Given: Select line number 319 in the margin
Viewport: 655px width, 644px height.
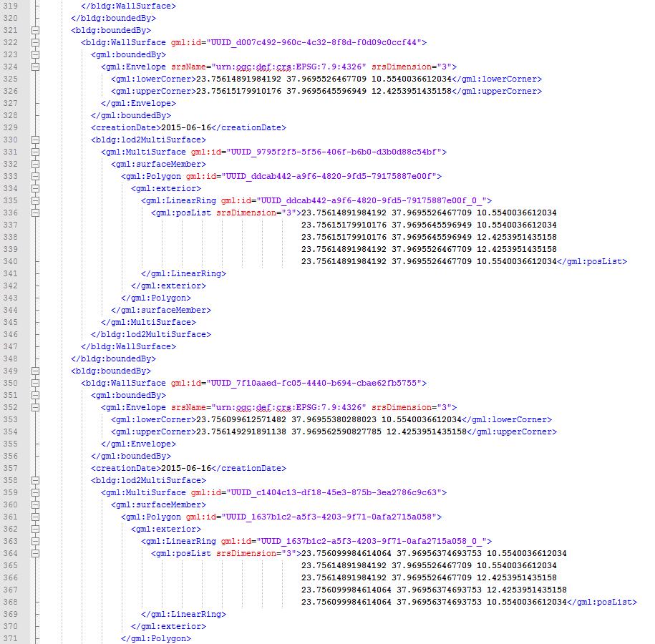Looking at the screenshot, I should coord(11,6).
